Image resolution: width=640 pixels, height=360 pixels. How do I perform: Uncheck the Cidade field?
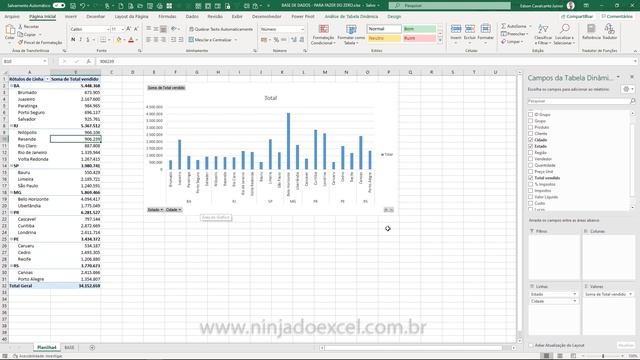[x=531, y=140]
